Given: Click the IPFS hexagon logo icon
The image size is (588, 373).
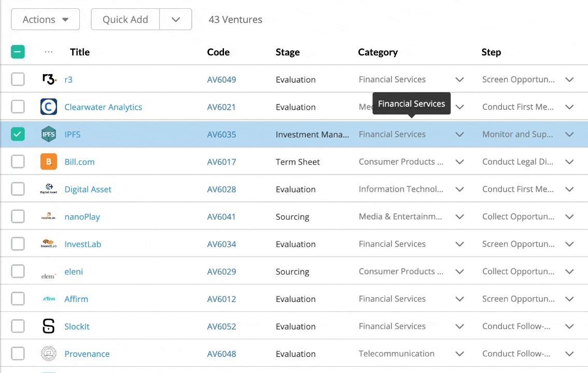Looking at the screenshot, I should 49,134.
